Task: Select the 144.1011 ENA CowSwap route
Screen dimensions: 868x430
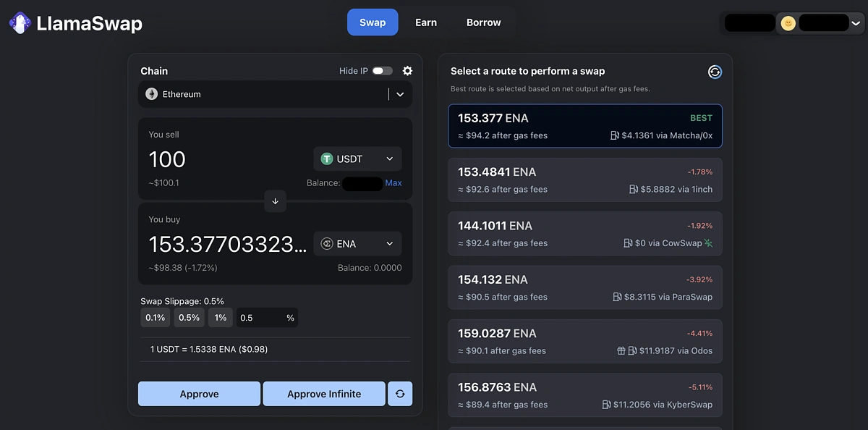Action: click(585, 234)
